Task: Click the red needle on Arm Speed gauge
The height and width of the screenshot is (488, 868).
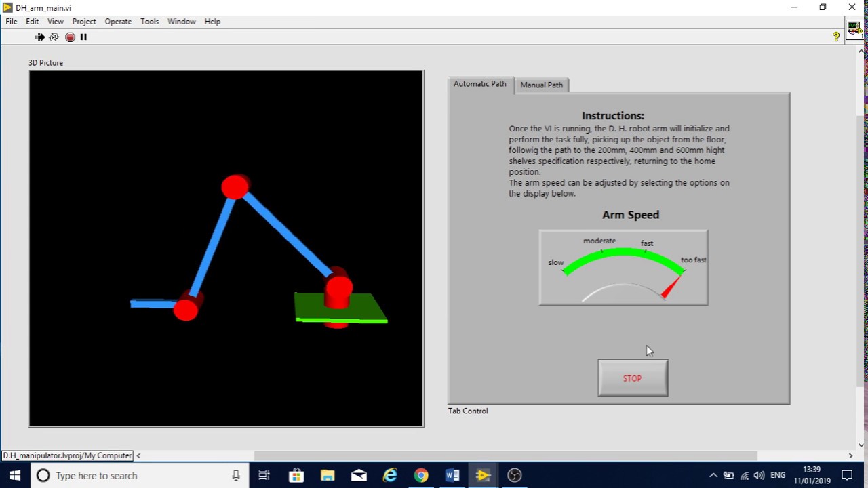Action: tap(670, 288)
